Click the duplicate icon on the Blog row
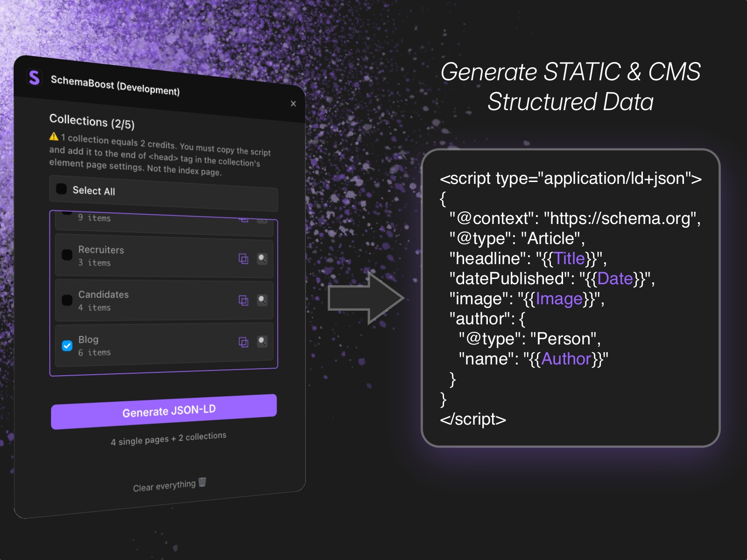 pyautogui.click(x=243, y=343)
